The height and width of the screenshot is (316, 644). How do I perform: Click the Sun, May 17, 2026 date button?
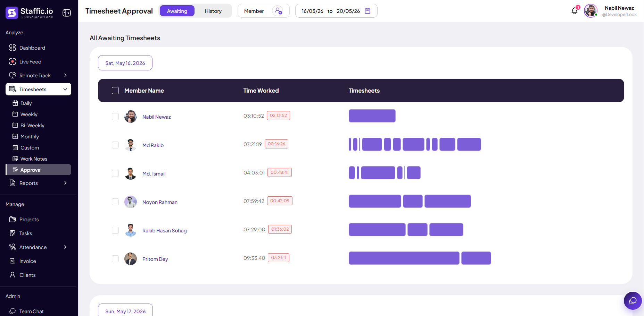pos(125,310)
